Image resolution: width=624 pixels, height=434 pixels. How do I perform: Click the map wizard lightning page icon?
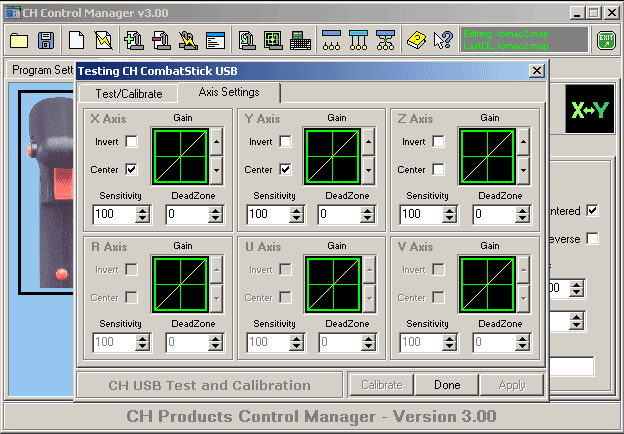[x=103, y=40]
